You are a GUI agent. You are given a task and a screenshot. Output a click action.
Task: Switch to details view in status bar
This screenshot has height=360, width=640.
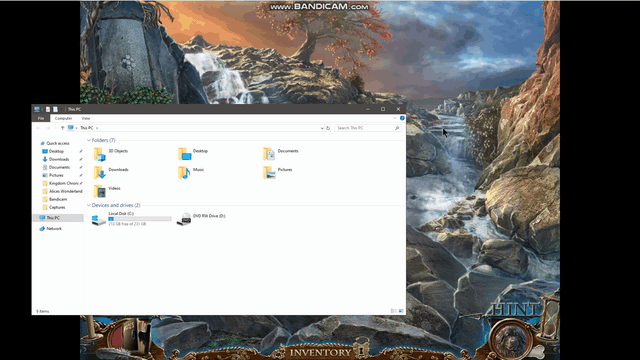(x=393, y=311)
